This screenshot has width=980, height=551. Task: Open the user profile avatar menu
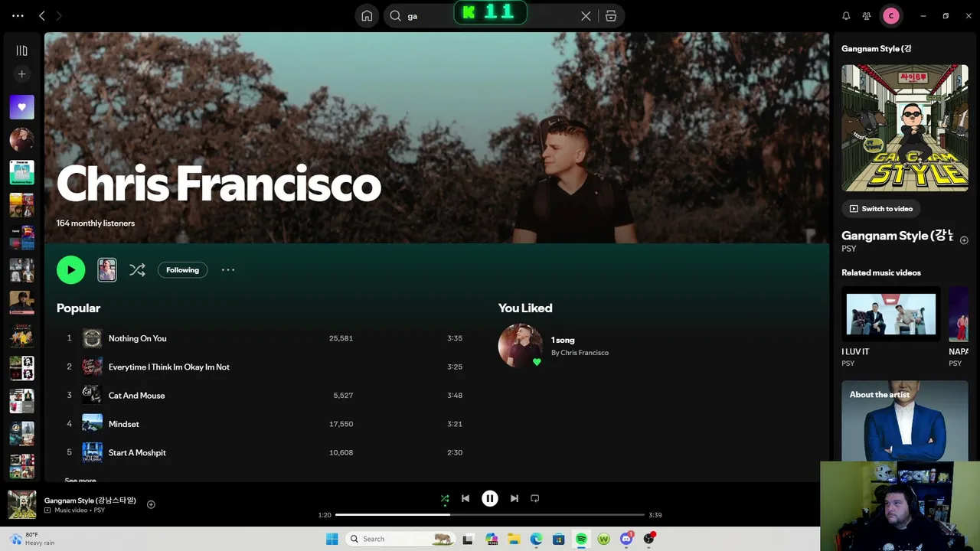point(891,16)
